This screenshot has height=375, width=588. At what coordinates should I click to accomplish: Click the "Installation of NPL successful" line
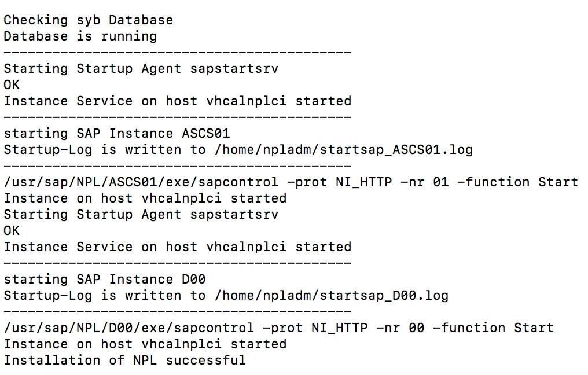(x=124, y=361)
